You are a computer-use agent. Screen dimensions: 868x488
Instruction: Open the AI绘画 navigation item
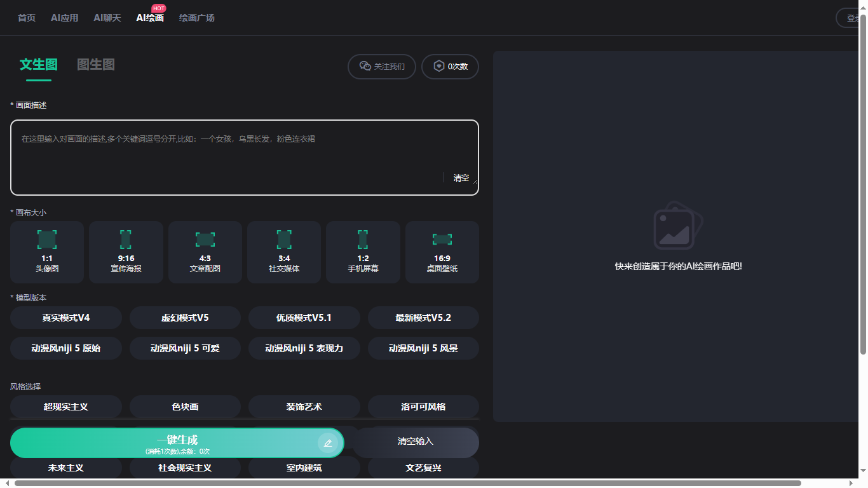[150, 18]
